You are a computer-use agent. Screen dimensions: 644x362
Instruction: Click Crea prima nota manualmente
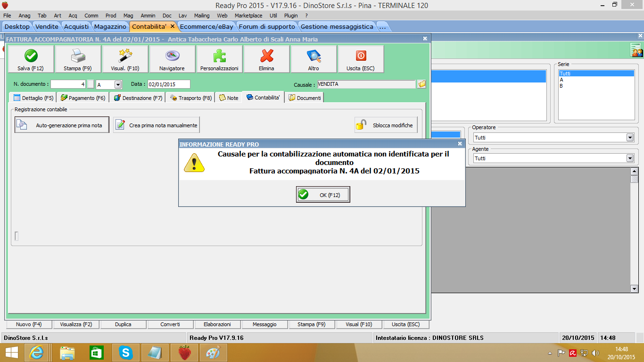click(157, 125)
